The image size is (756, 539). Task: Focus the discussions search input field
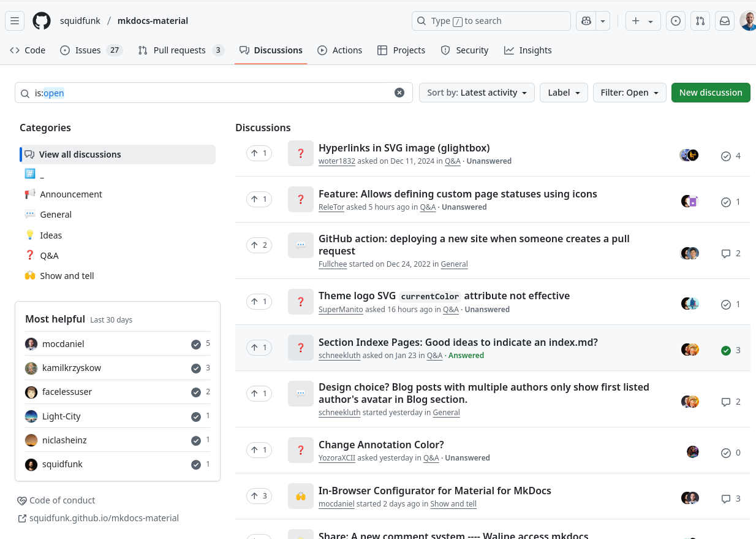coord(214,93)
